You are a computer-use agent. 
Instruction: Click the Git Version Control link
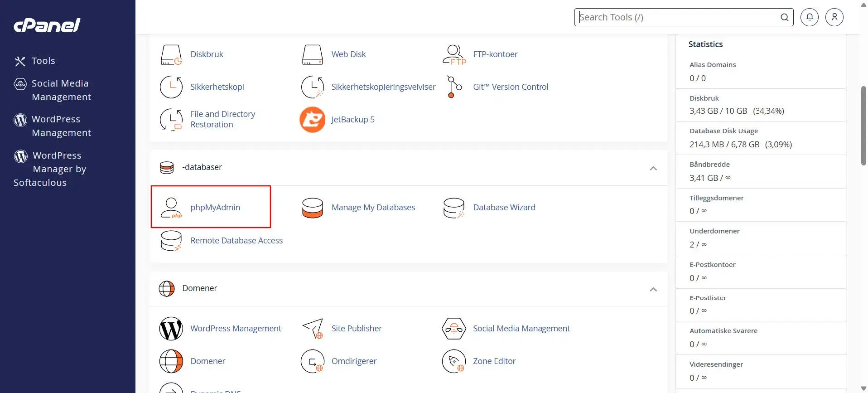[x=511, y=87]
